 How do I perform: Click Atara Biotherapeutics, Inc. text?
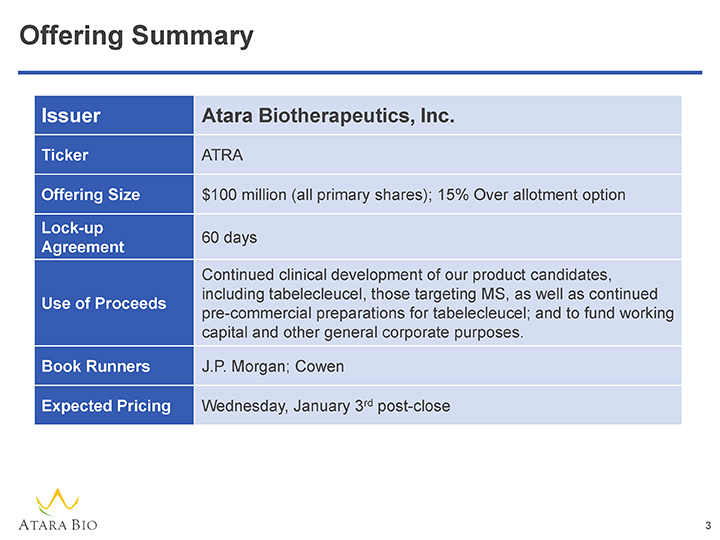pyautogui.click(x=329, y=116)
